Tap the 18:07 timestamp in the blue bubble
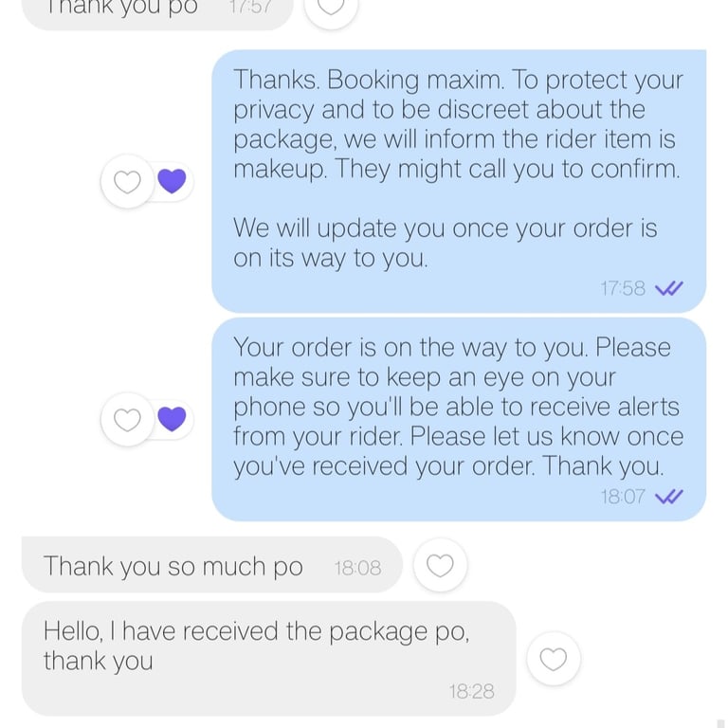 coord(623,497)
